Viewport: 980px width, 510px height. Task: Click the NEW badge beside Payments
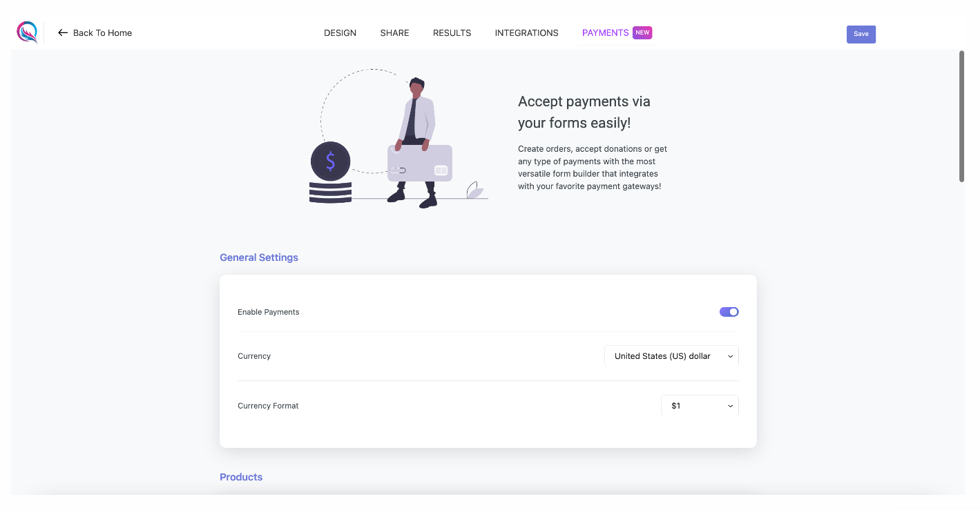[642, 32]
